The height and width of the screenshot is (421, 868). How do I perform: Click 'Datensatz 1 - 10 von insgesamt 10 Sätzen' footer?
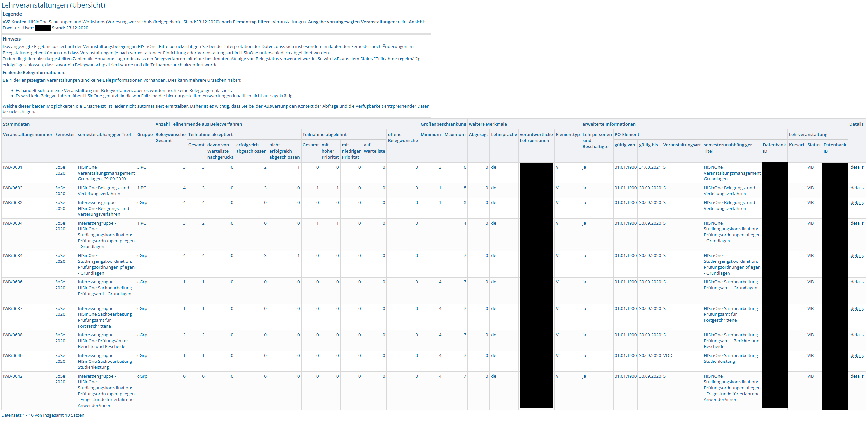[43, 416]
